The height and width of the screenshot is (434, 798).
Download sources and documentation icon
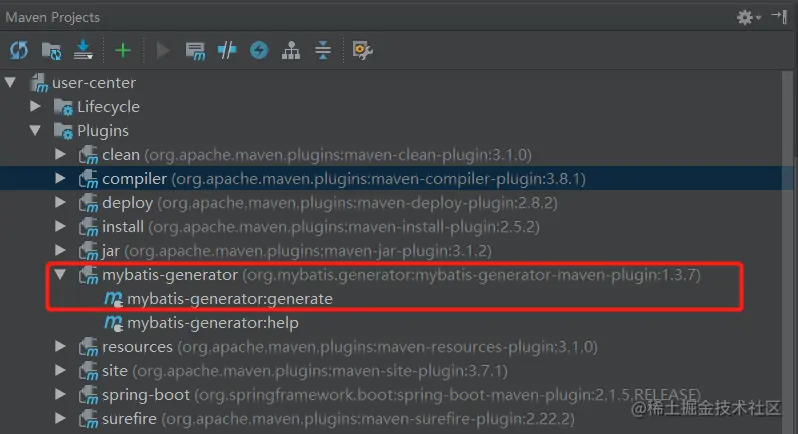[x=83, y=50]
